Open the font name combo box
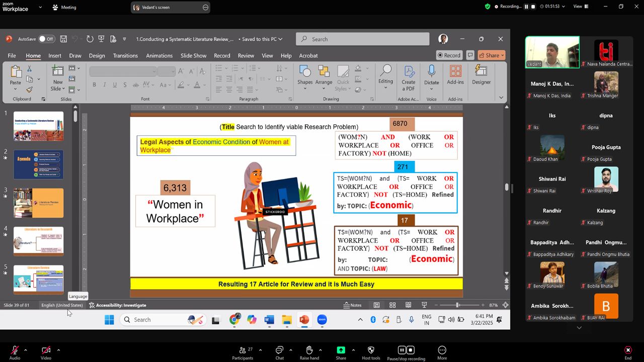The width and height of the screenshot is (644, 362). (123, 71)
